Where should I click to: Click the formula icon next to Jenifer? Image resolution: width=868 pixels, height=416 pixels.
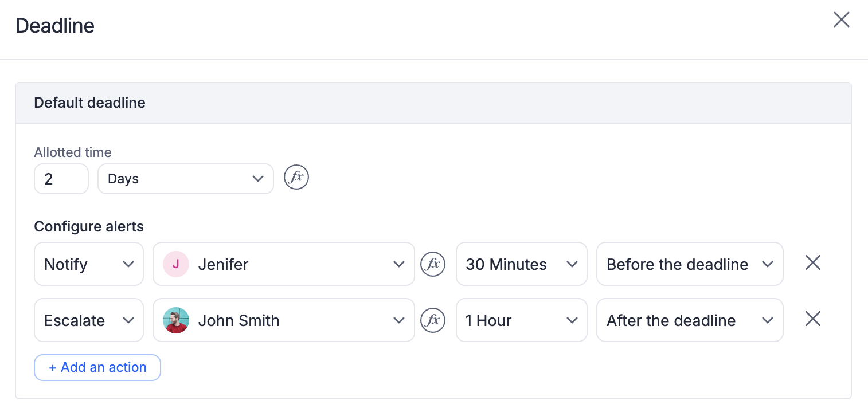tap(433, 264)
